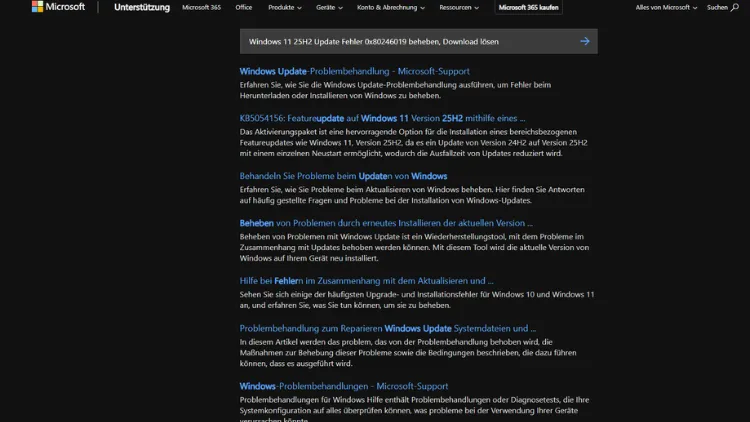750x422 pixels.
Task: Go to Microsoft 365 menu item
Action: pyautogui.click(x=201, y=7)
